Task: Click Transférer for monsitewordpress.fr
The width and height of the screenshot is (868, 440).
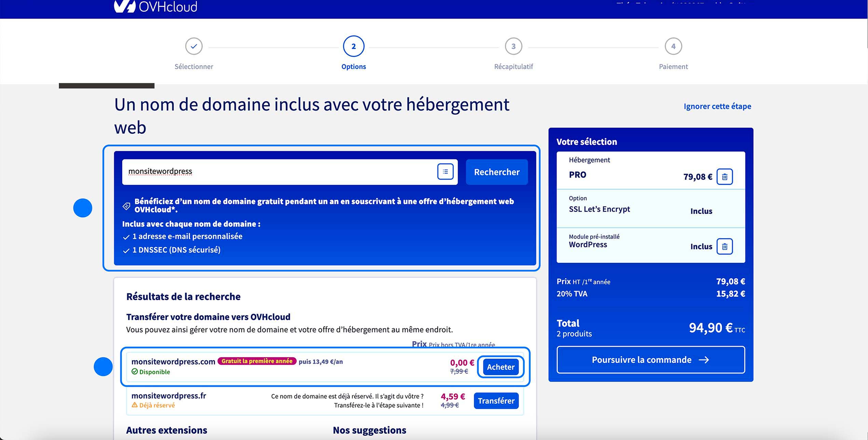Action: pyautogui.click(x=496, y=401)
